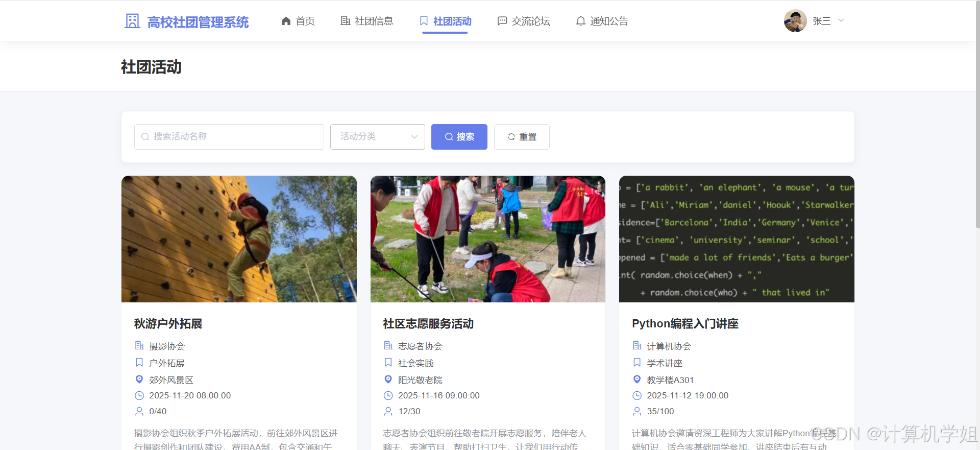Click the bell icon next to 通知公告
This screenshot has height=450, width=980.
point(580,21)
